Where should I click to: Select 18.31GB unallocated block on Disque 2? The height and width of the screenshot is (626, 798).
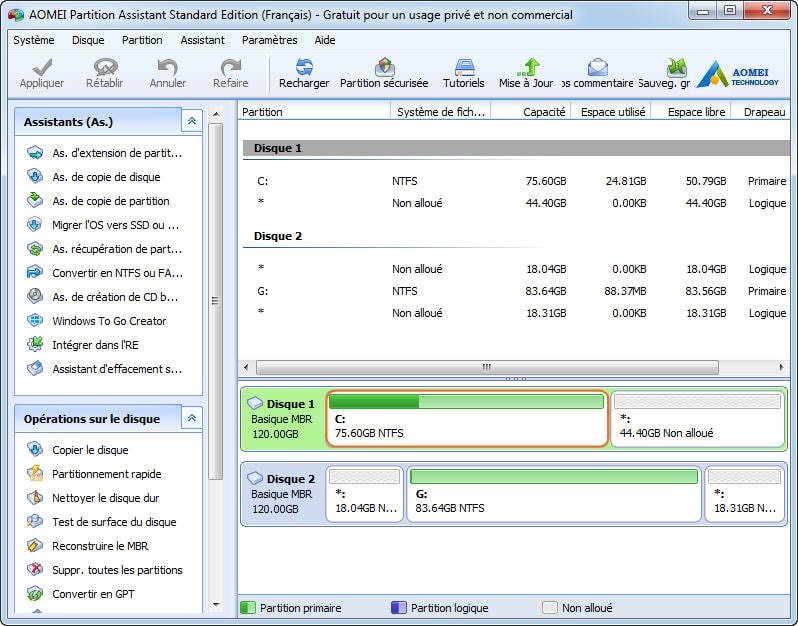click(745, 494)
